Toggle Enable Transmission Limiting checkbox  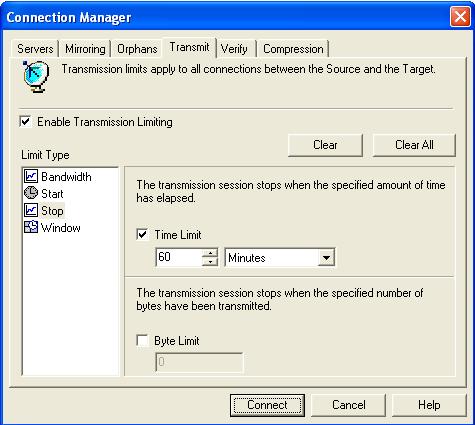(26, 121)
